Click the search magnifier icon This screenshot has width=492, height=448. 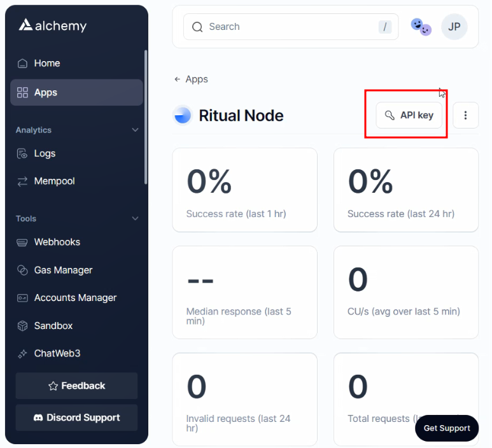pyautogui.click(x=197, y=27)
